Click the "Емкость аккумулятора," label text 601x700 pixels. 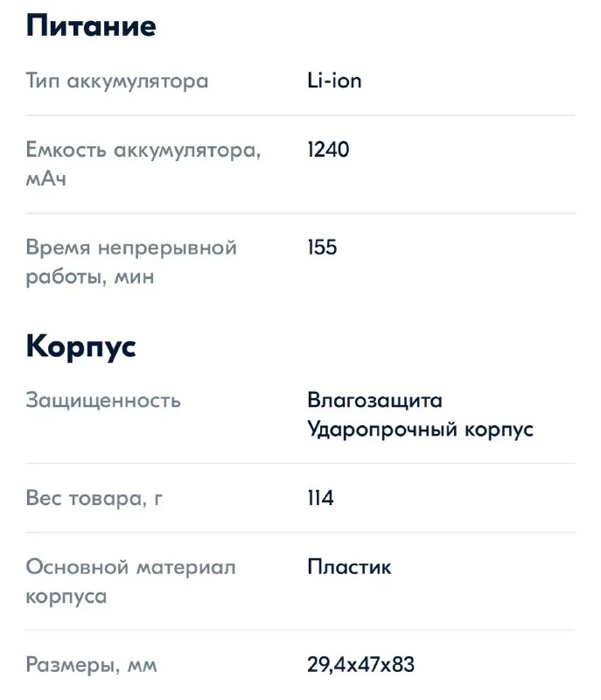[143, 150]
